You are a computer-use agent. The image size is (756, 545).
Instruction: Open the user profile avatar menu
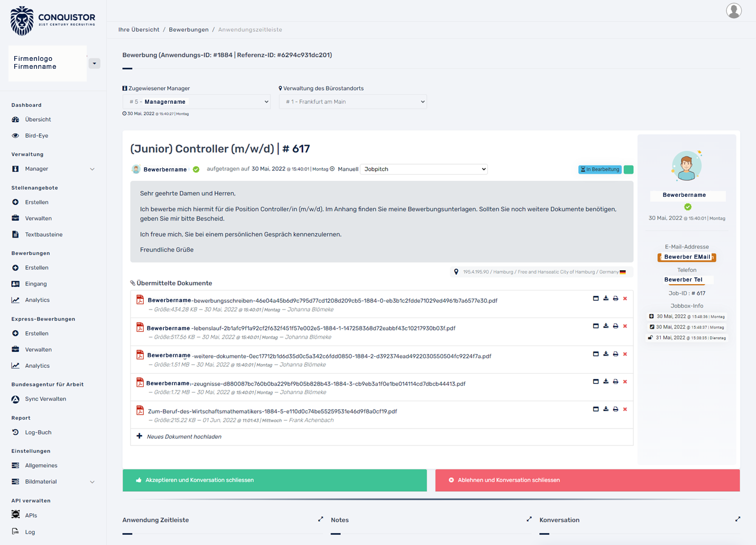click(x=734, y=11)
